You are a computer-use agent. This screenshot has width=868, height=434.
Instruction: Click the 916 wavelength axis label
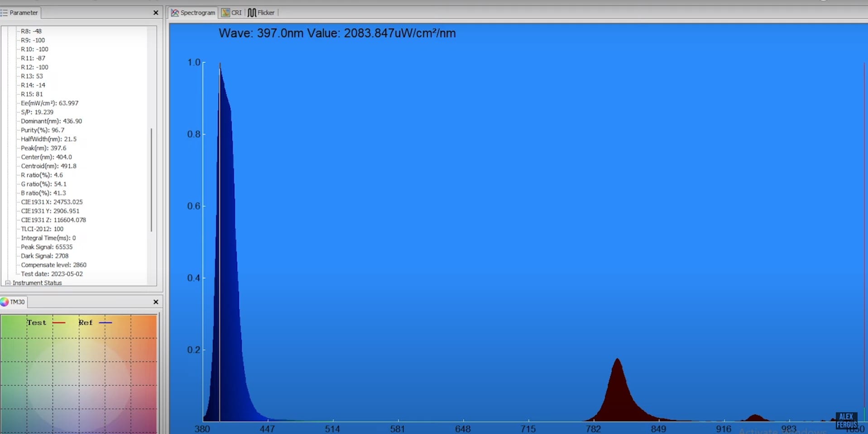pyautogui.click(x=724, y=429)
